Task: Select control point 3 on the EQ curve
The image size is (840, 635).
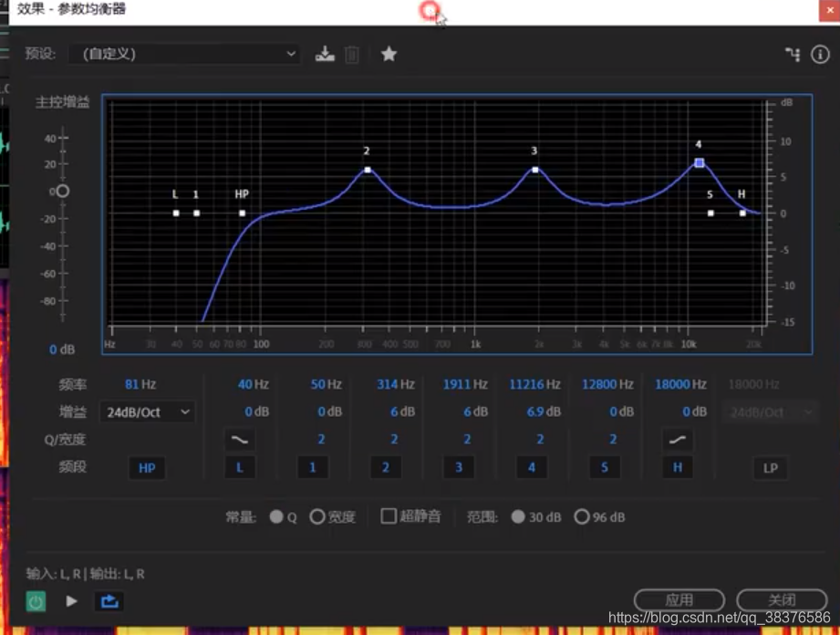Action: 534,170
